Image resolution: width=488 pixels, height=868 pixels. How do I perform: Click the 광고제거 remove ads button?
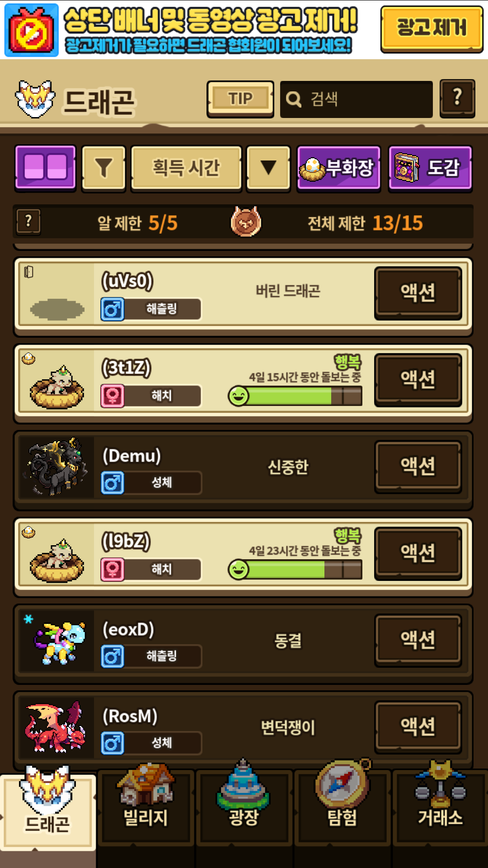pos(432,29)
